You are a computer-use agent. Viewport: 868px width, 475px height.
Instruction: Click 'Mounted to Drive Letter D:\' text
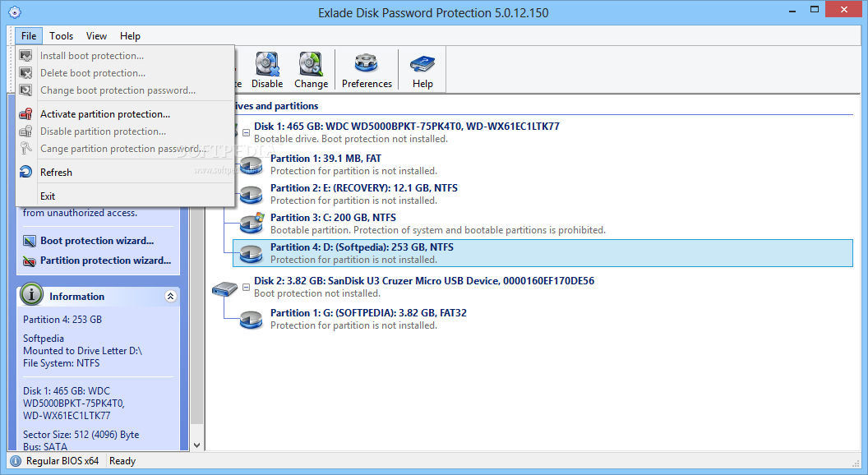[x=82, y=350]
